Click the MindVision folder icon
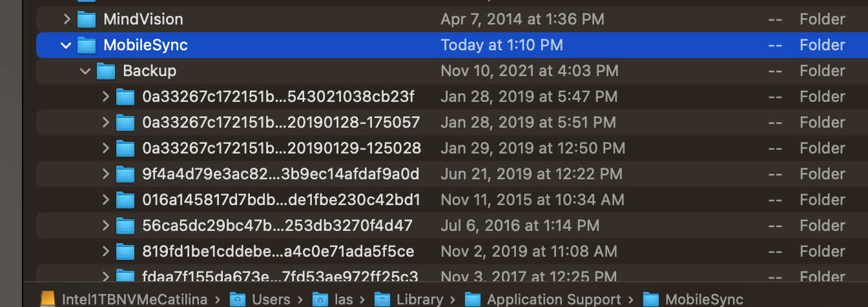The height and width of the screenshot is (307, 868). [87, 19]
